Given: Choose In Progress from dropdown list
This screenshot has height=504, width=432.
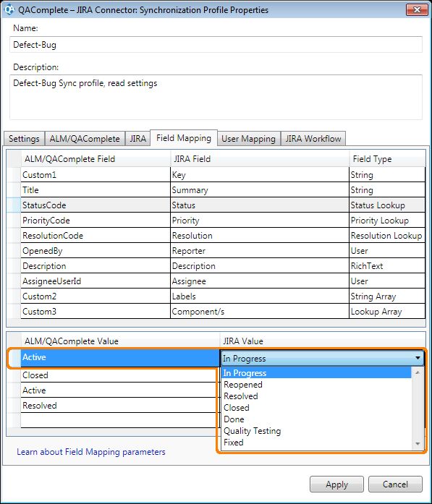Looking at the screenshot, I should coord(316,373).
